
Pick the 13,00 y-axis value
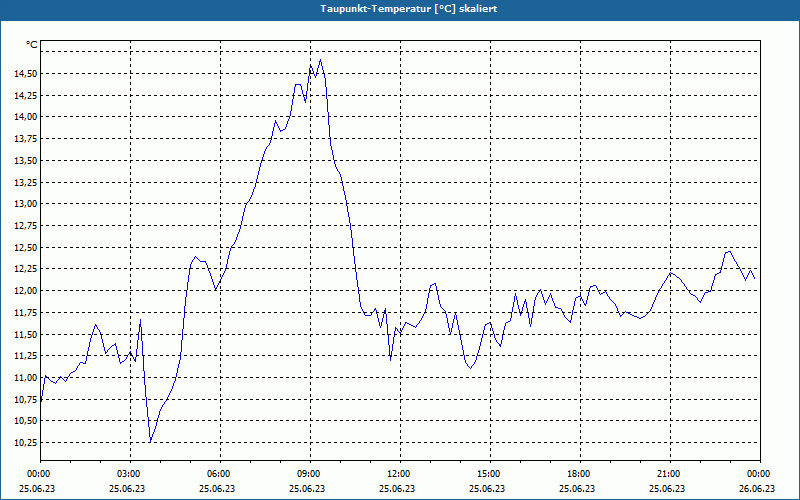(x=26, y=204)
